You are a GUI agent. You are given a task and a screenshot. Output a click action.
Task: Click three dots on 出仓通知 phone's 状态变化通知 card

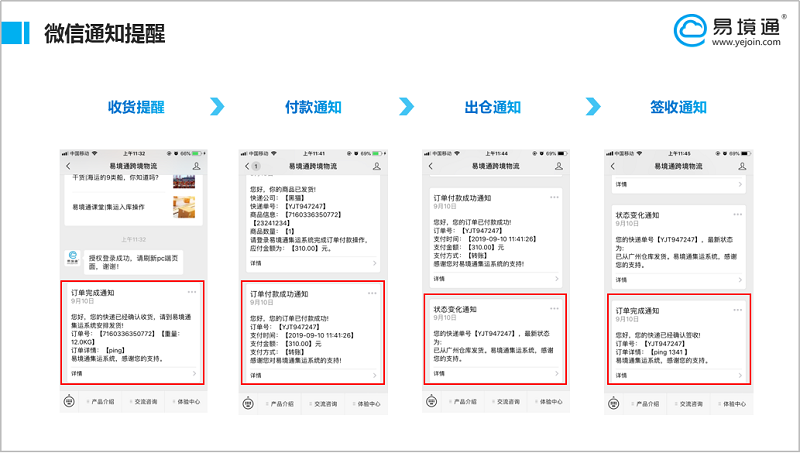pyautogui.click(x=555, y=309)
